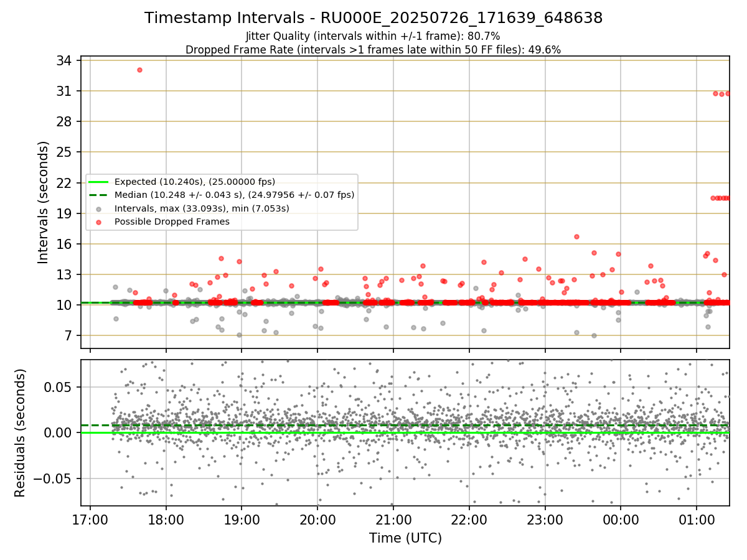Screen dimensions: 747x560
Task: Click the x-axis tick label '01:00'
Action: (x=696, y=519)
